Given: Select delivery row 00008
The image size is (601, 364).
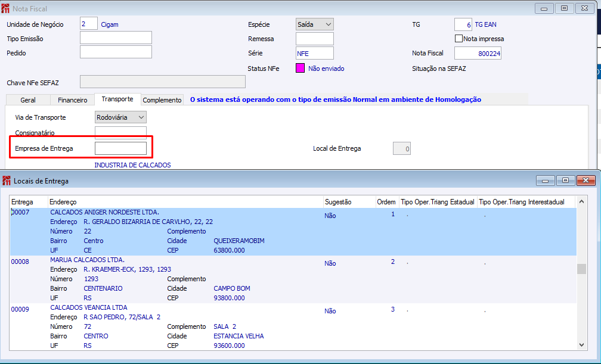Looking at the screenshot, I should click(x=293, y=279).
